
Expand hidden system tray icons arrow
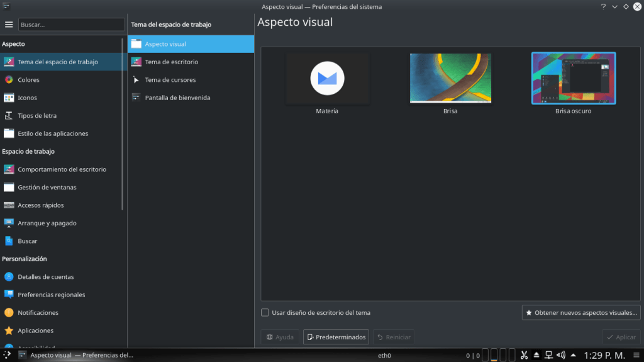pos(574,355)
